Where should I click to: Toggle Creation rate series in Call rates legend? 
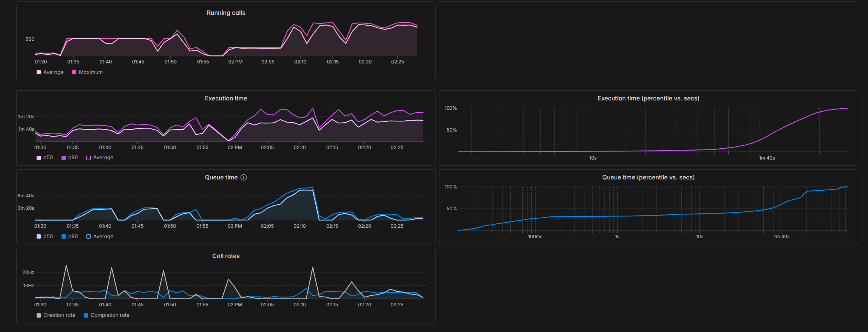(x=56, y=315)
